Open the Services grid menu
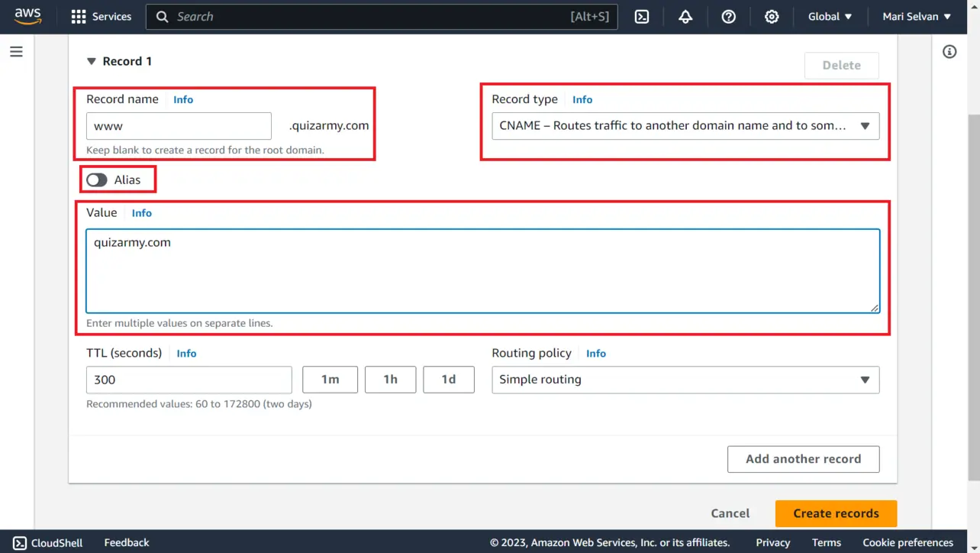980x553 pixels. pos(78,17)
